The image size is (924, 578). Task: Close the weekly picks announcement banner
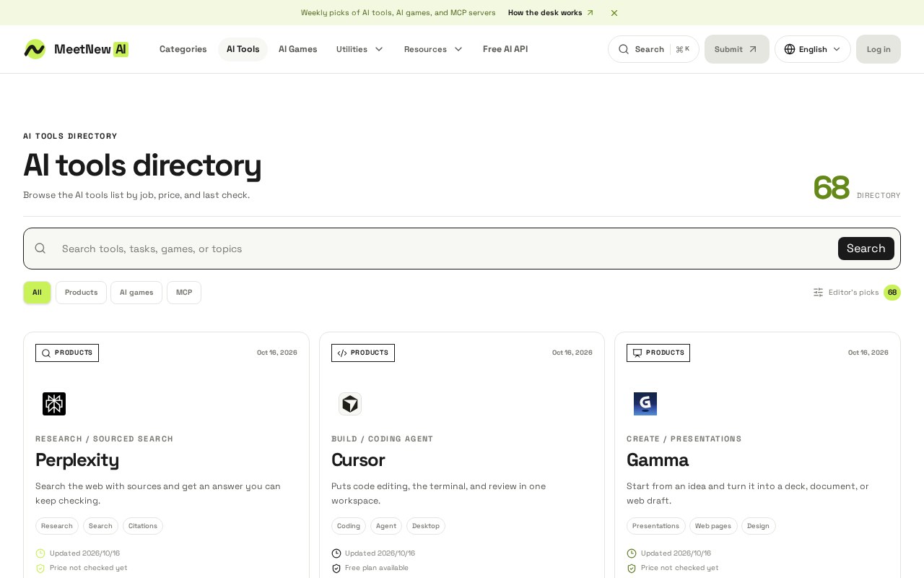pos(614,13)
